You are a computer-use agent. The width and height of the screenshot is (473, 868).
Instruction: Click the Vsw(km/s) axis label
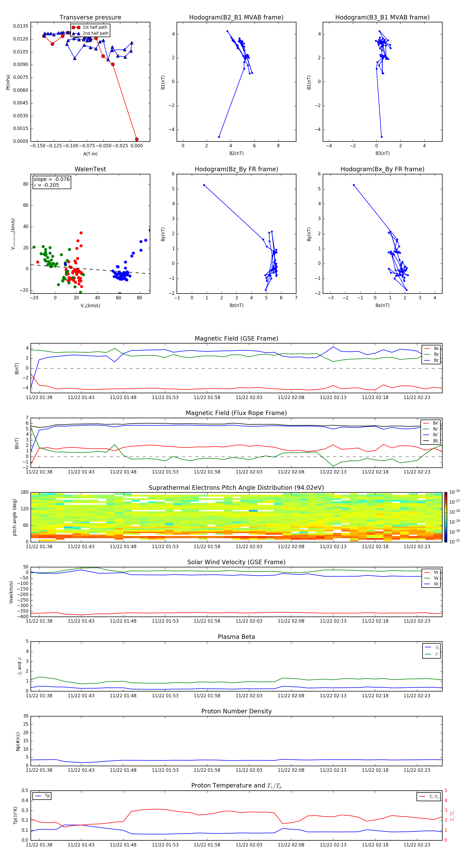click(11, 592)
